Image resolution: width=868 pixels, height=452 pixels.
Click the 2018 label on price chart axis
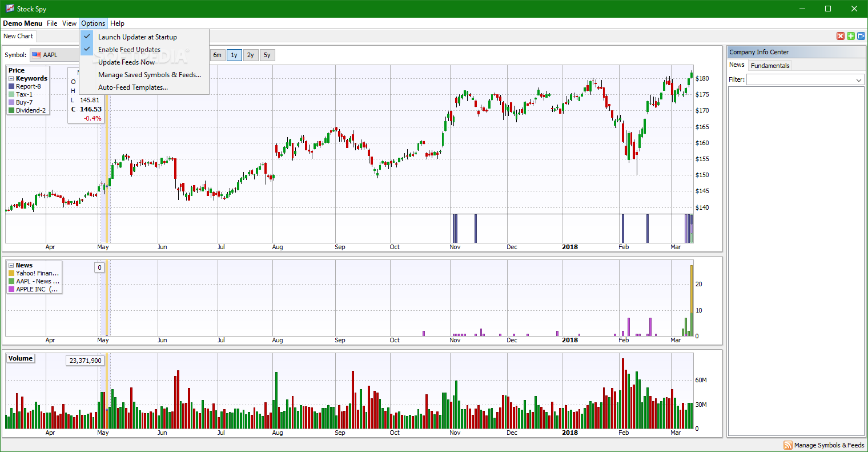(570, 247)
